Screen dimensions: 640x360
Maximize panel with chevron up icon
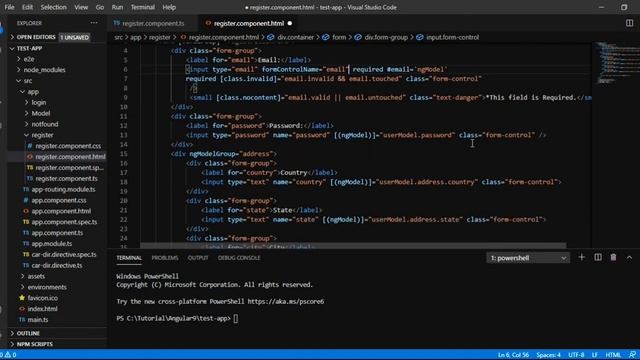(629, 258)
